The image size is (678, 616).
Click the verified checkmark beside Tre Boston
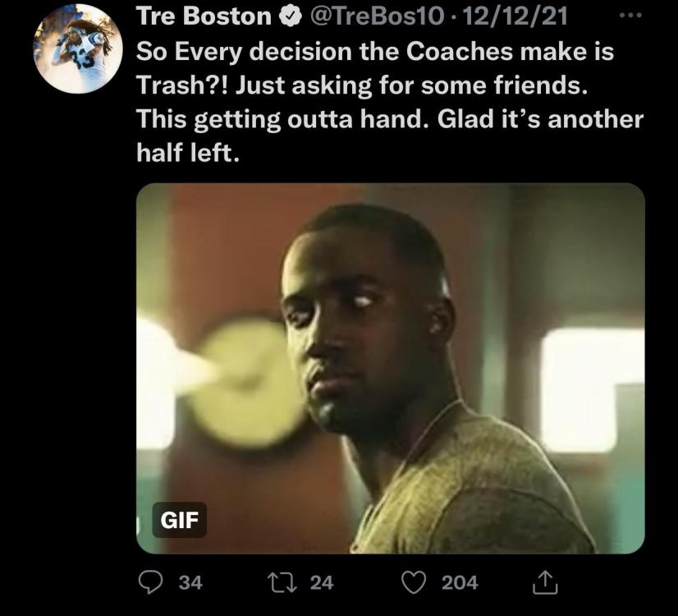[289, 17]
